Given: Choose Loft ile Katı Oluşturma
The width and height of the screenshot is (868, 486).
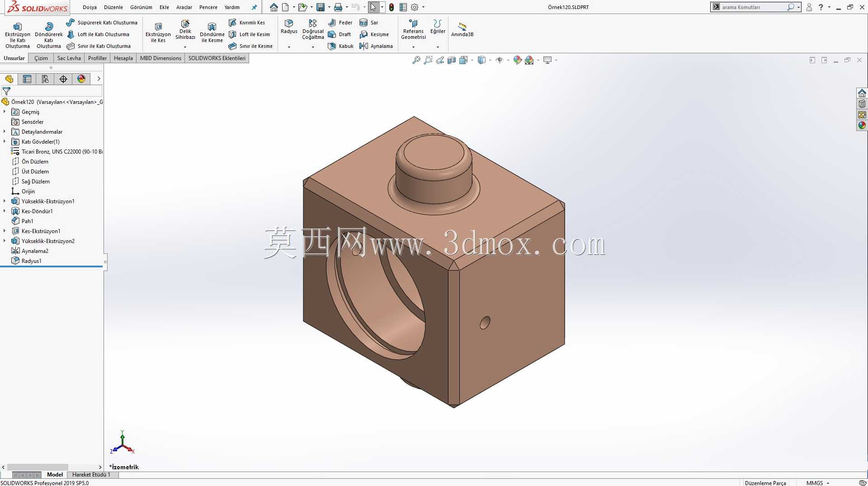Looking at the screenshot, I should coord(98,34).
